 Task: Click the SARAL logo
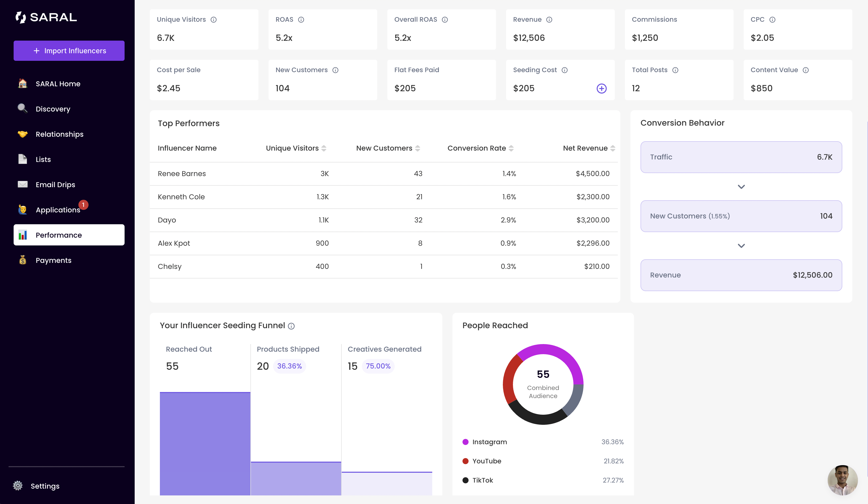click(x=46, y=17)
